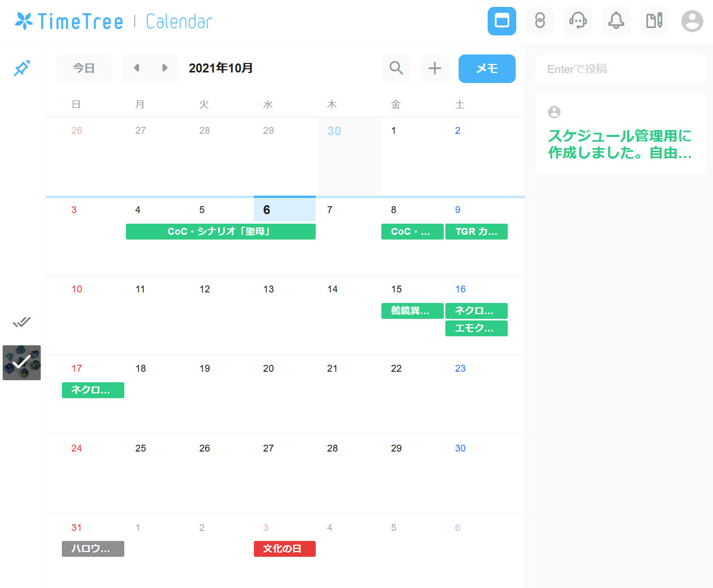Select the highlighted date 30 in September

click(x=349, y=157)
